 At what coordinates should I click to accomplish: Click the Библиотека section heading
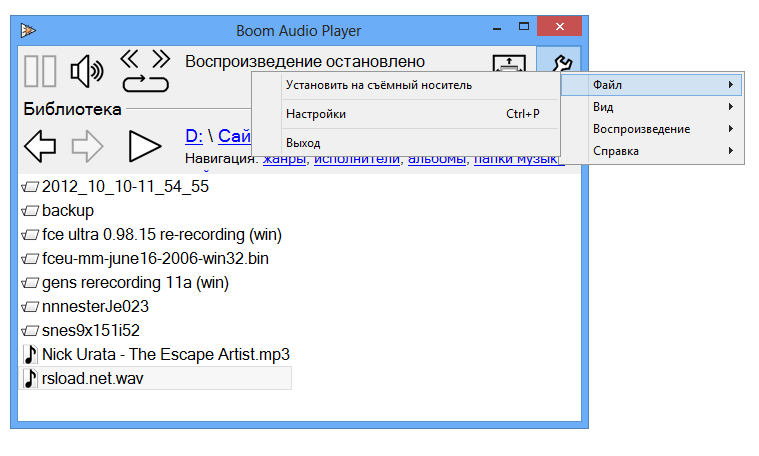point(72,109)
